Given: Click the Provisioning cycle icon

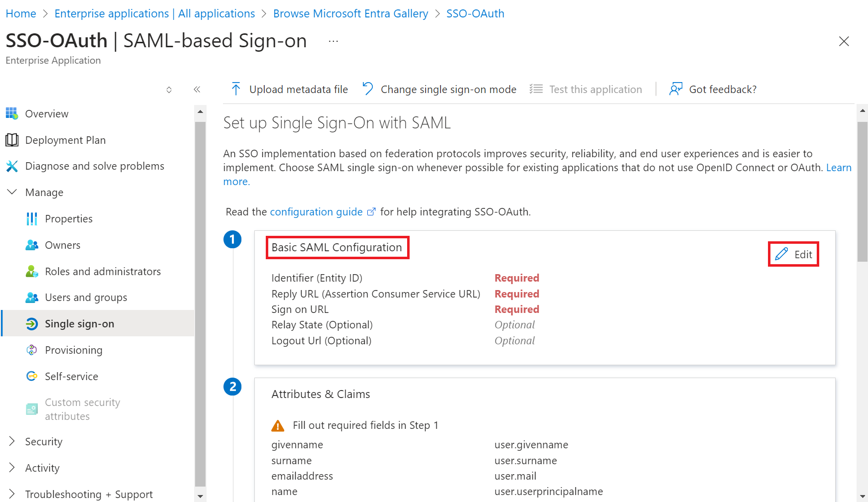Looking at the screenshot, I should point(32,350).
